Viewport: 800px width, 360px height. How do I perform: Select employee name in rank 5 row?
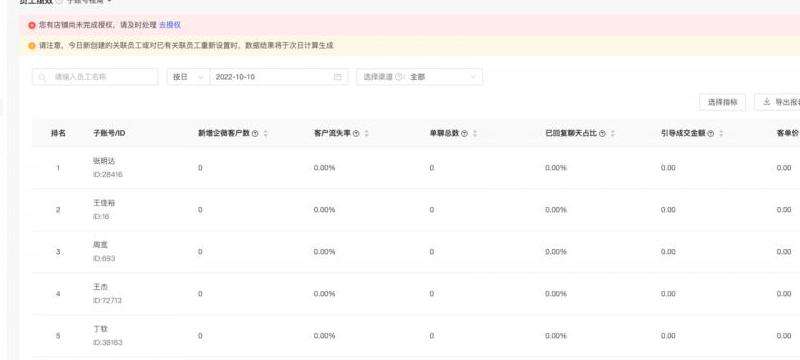click(x=101, y=329)
